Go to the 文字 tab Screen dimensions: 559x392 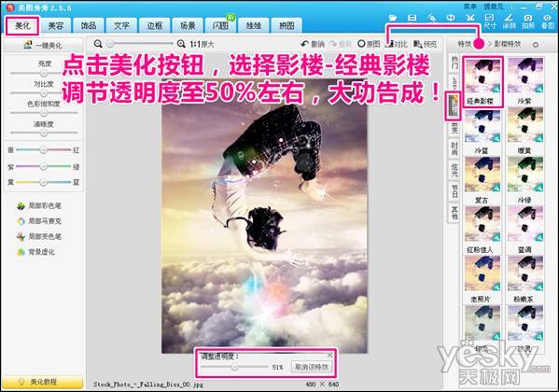tap(121, 26)
